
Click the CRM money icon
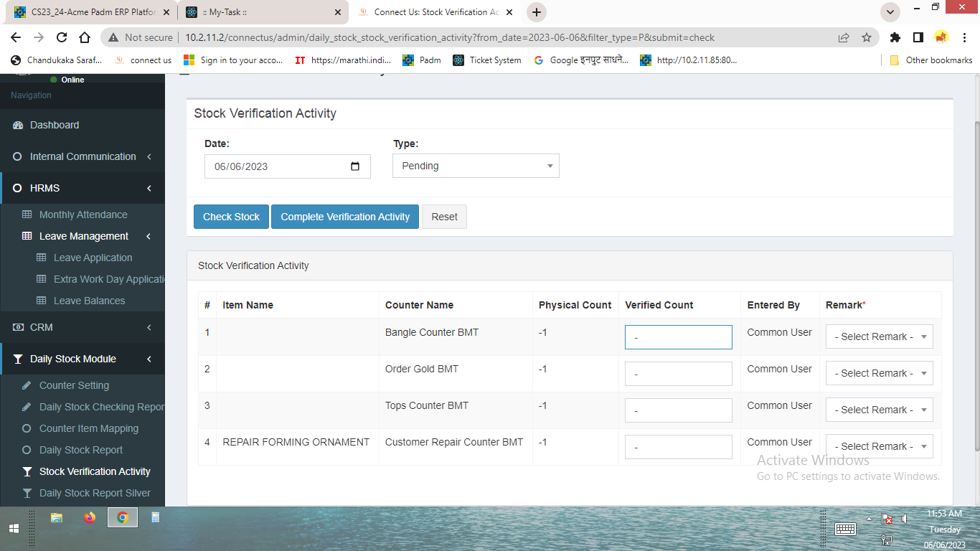pos(18,327)
